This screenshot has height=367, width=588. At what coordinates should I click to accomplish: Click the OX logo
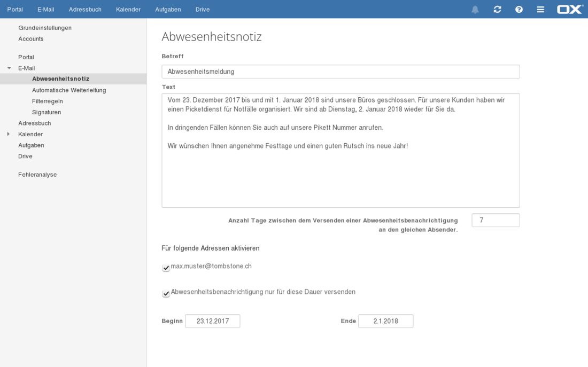pos(569,10)
